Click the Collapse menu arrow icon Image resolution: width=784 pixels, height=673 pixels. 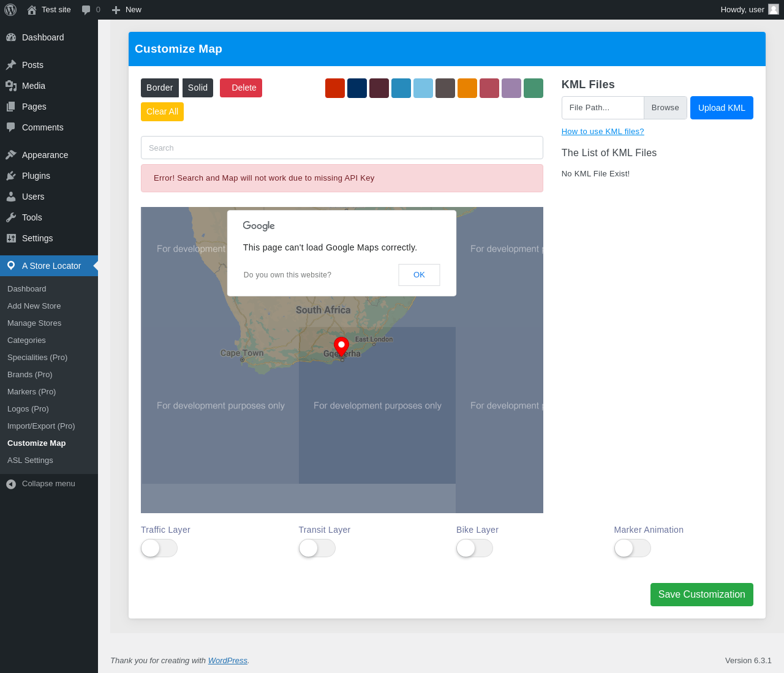point(11,484)
